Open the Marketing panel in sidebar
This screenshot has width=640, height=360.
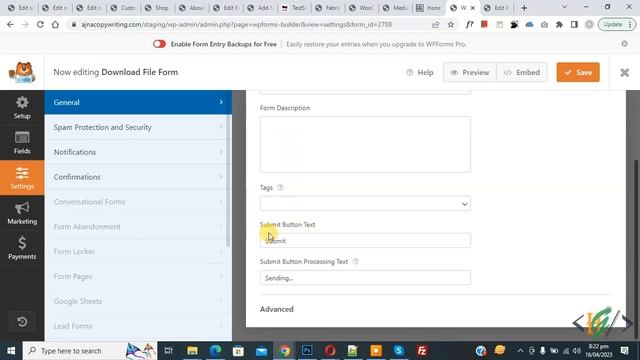click(x=22, y=213)
